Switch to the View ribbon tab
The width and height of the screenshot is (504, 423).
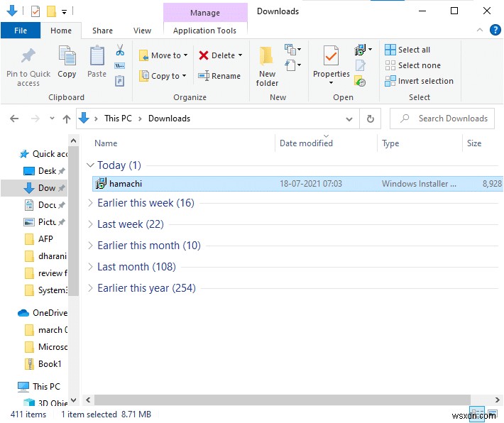tap(142, 31)
